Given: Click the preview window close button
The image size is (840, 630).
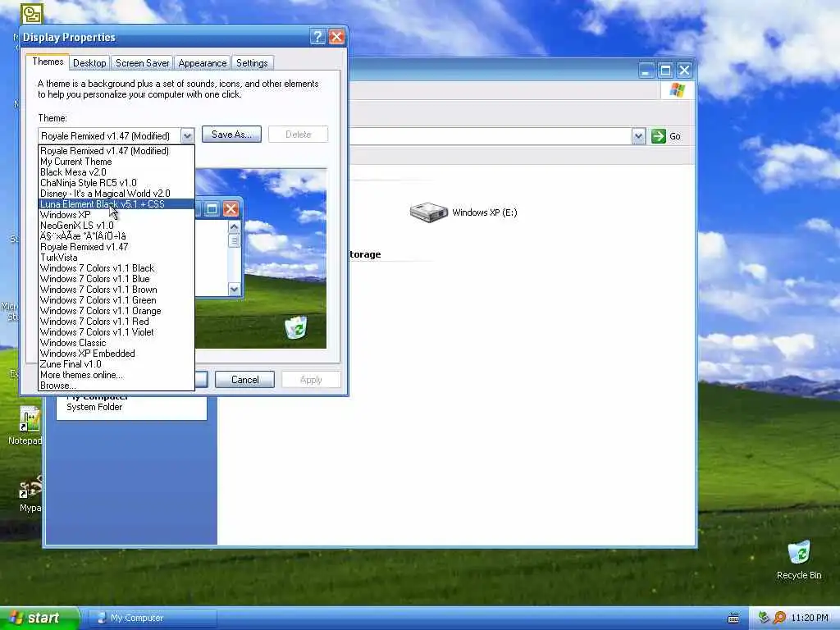Looking at the screenshot, I should pyautogui.click(x=231, y=209).
